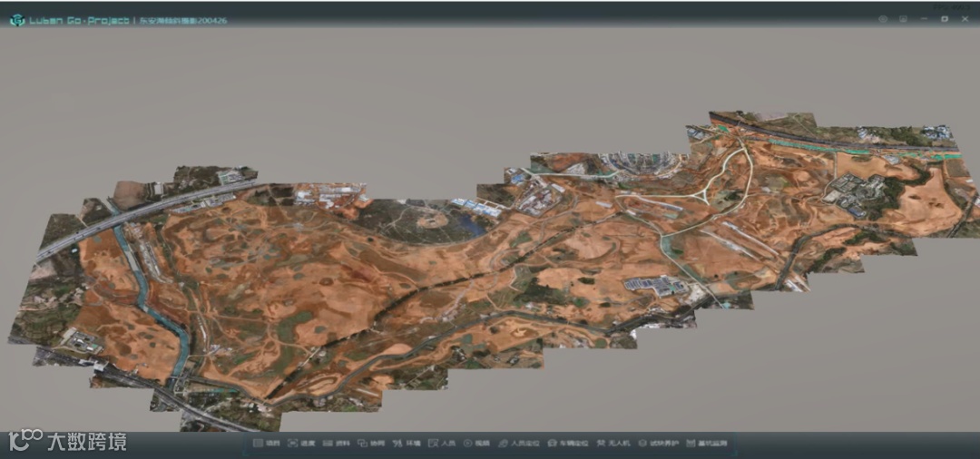Open the 资料 documents module
Viewport: 980px width, 459px height.
click(337, 444)
